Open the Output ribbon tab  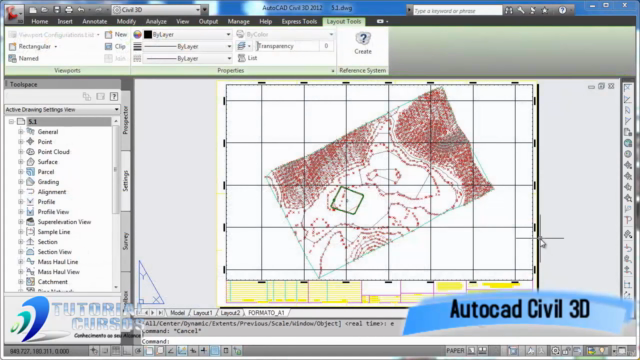click(x=208, y=21)
